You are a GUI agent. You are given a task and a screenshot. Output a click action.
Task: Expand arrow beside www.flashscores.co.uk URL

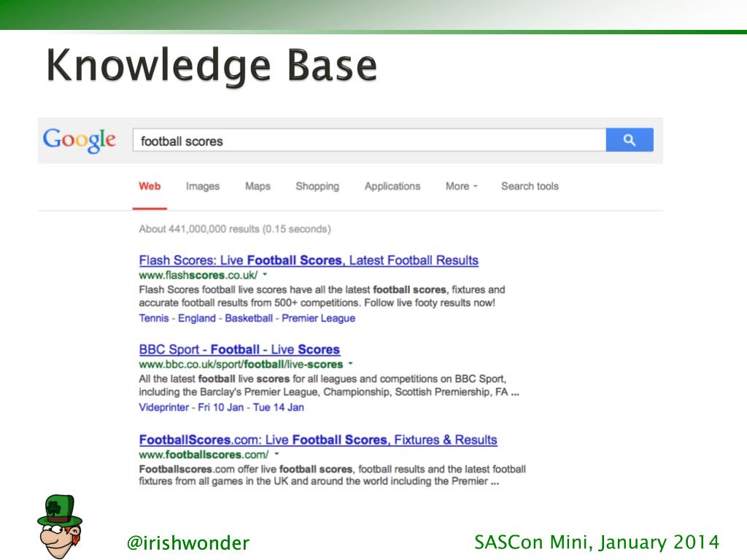(265, 275)
